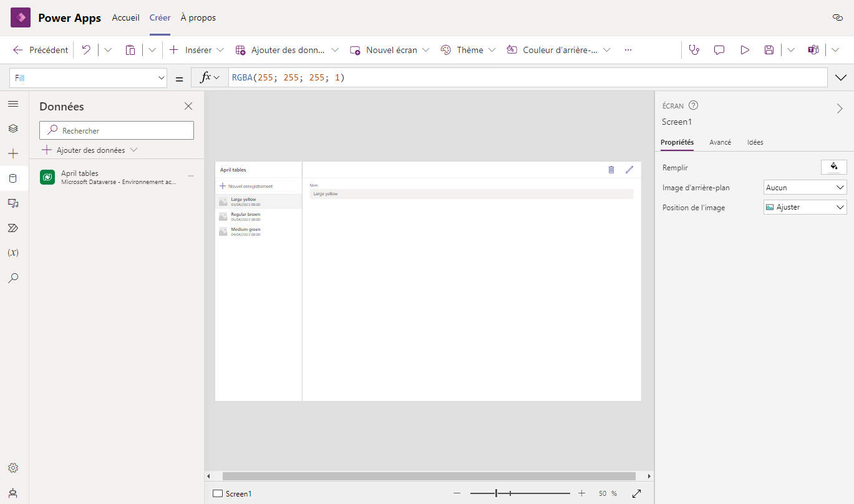The image size is (854, 504).
Task: Close the Données panel
Action: tap(188, 106)
